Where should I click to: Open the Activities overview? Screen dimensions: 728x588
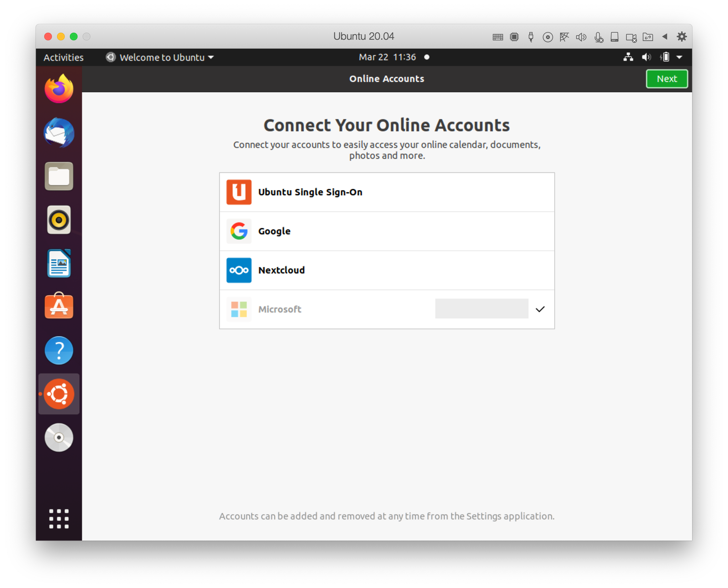click(x=63, y=57)
